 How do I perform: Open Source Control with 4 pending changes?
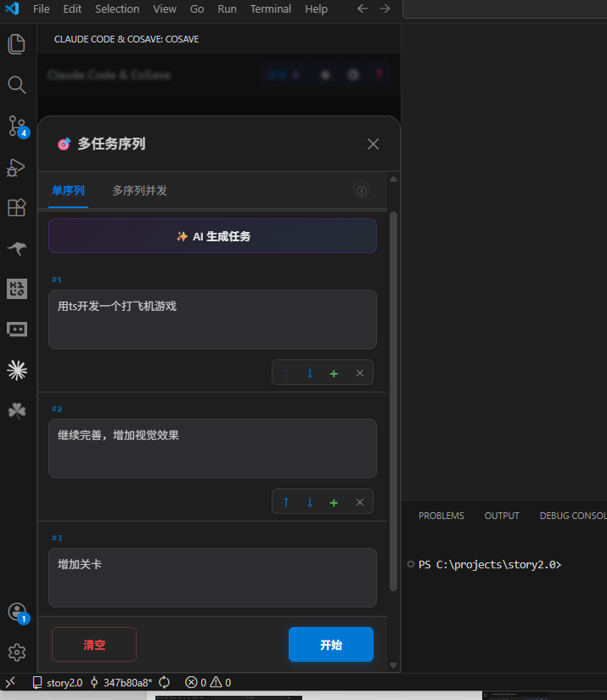click(x=16, y=126)
